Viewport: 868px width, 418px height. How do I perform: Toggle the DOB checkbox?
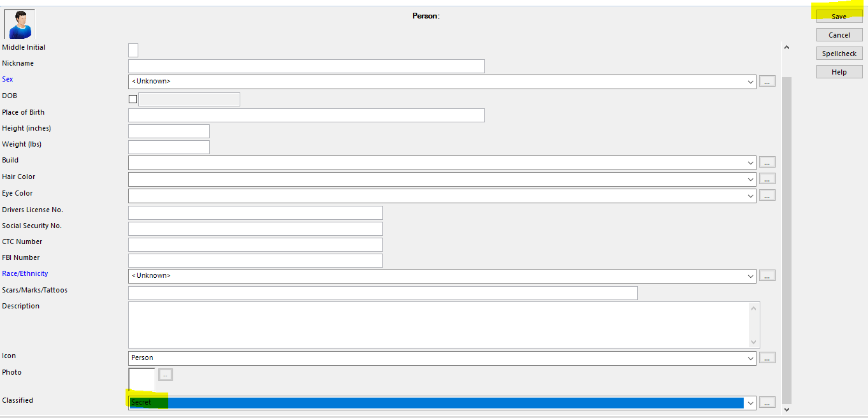pos(133,99)
